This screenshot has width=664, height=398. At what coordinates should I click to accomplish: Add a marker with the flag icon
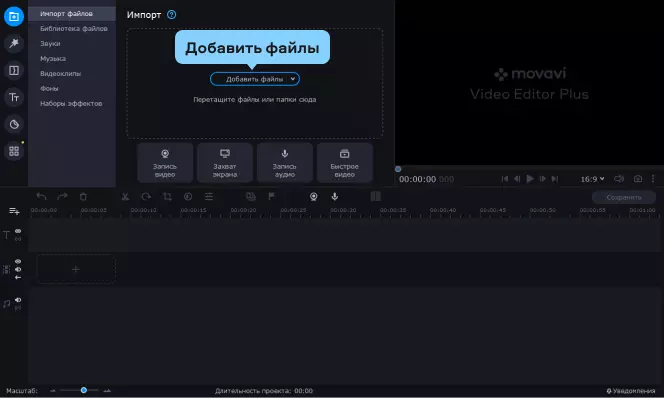[271, 196]
